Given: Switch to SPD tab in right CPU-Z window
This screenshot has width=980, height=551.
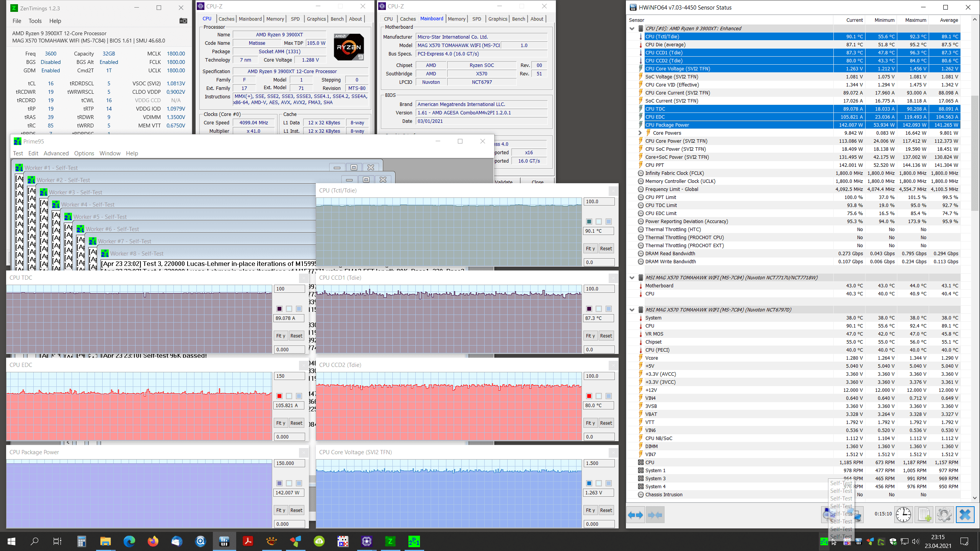Looking at the screenshot, I should coord(477,19).
